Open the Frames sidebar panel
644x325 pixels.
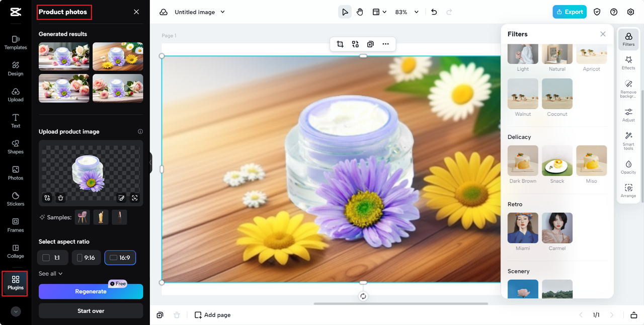click(x=16, y=225)
